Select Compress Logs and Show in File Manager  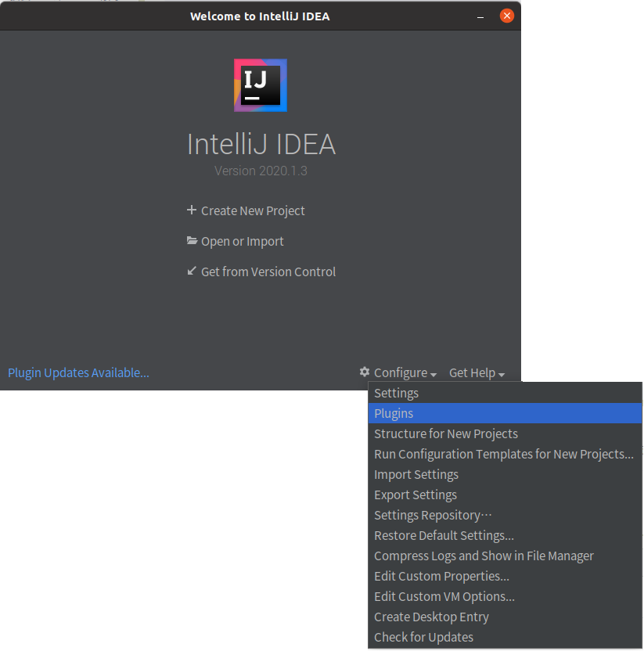[x=505, y=556]
